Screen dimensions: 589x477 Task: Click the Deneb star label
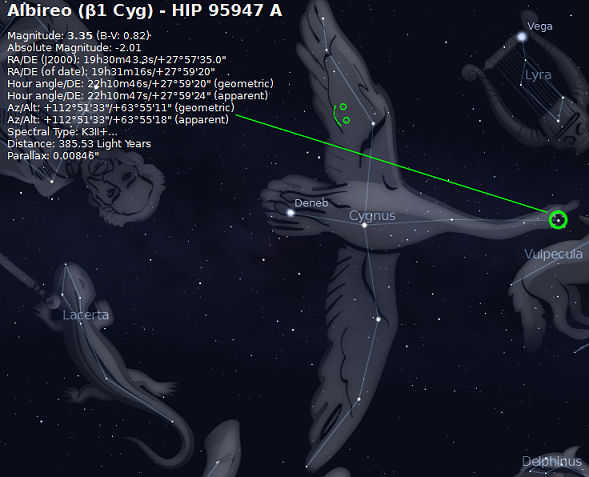click(311, 203)
